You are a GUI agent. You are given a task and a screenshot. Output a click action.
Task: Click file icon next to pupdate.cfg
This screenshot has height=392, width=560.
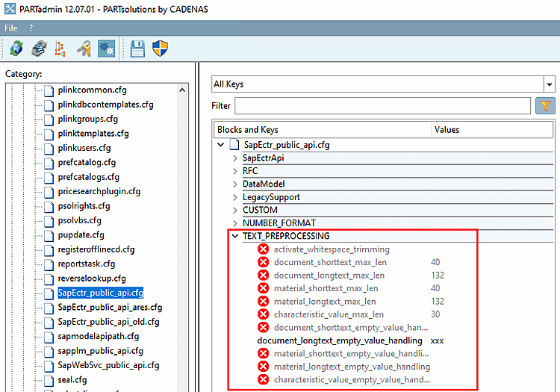coord(49,235)
